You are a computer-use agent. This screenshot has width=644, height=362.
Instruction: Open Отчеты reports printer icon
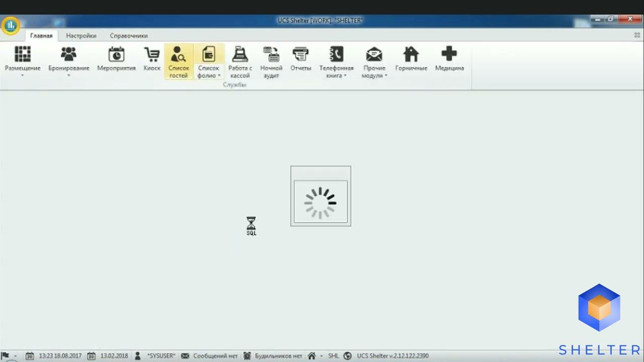pos(301,59)
